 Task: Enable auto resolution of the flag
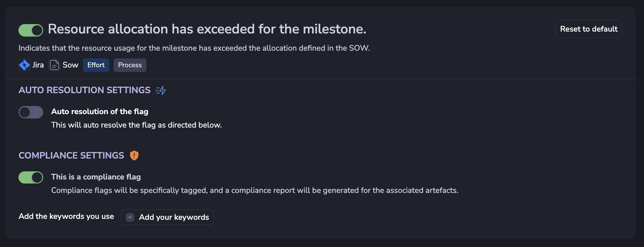tap(31, 112)
